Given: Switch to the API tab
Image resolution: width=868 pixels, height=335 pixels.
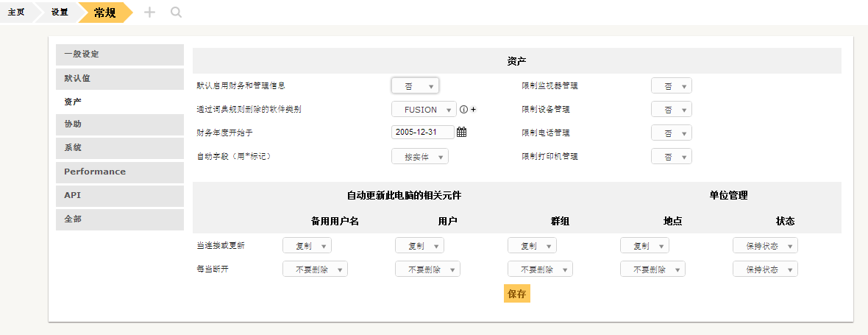Looking at the screenshot, I should pyautogui.click(x=119, y=195).
